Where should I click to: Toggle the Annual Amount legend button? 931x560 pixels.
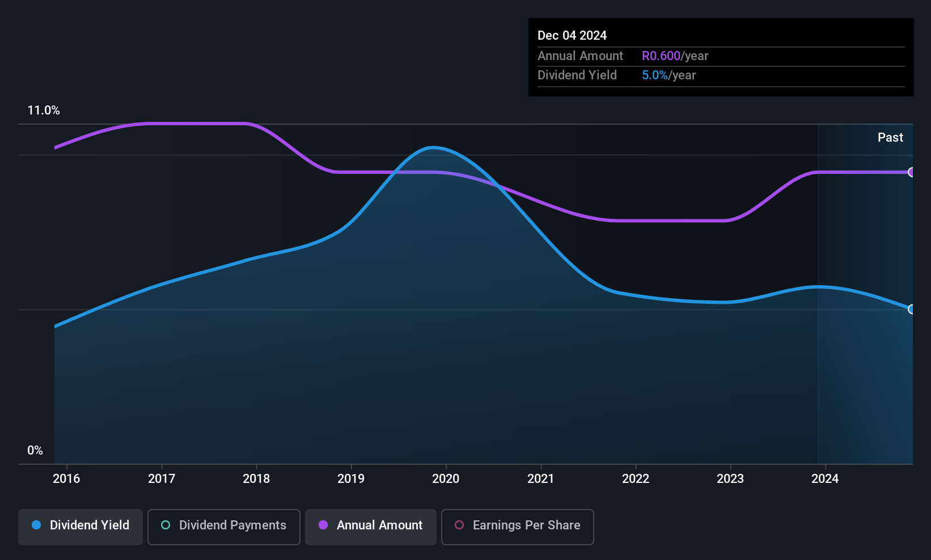tap(371, 527)
